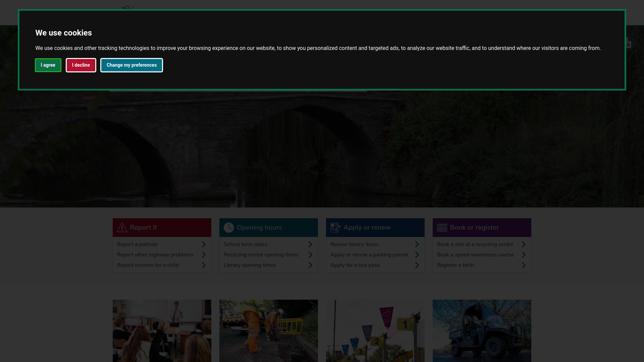This screenshot has height=362, width=644.
Task: Open Report other highway problems link
Action: (155, 255)
